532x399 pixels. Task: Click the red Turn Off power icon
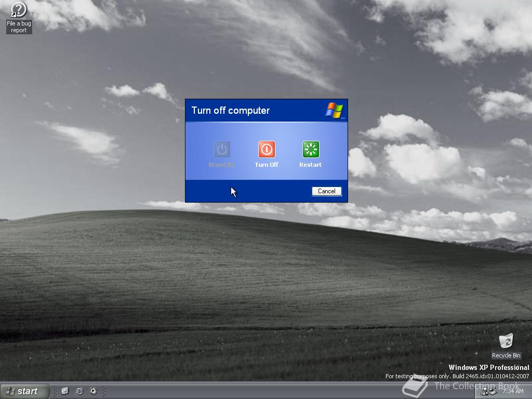click(x=267, y=149)
